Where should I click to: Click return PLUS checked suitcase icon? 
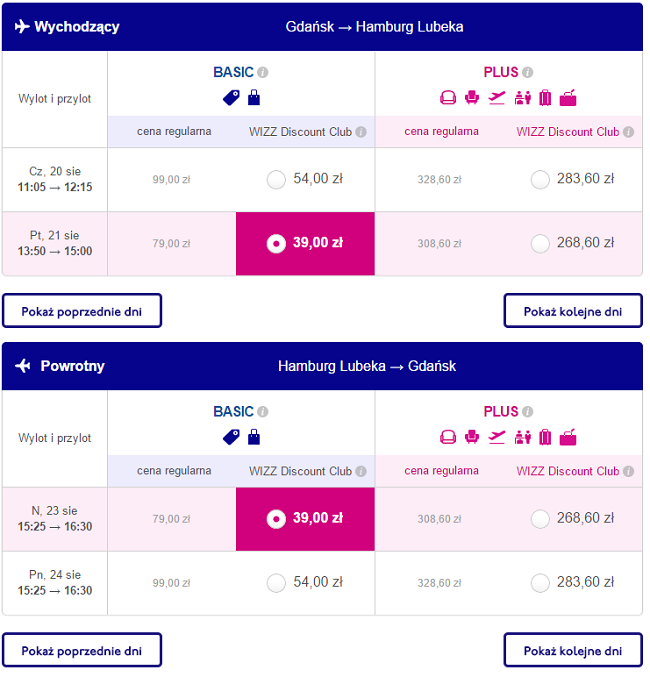coord(545,437)
